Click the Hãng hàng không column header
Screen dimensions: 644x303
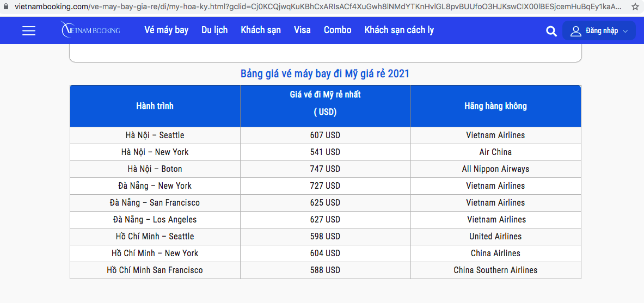click(x=495, y=106)
